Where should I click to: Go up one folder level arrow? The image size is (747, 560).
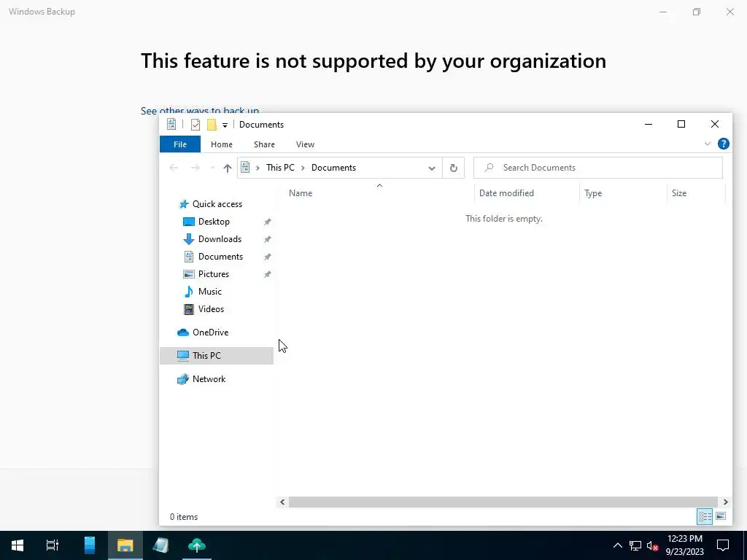pyautogui.click(x=228, y=168)
